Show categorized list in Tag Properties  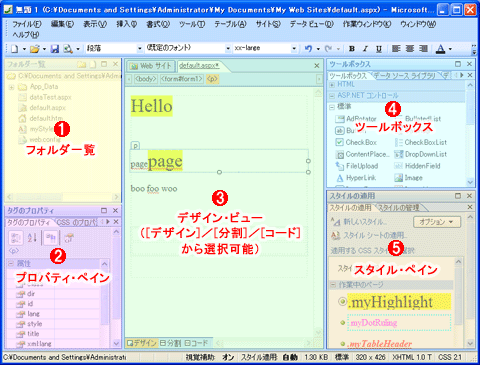click(15, 237)
